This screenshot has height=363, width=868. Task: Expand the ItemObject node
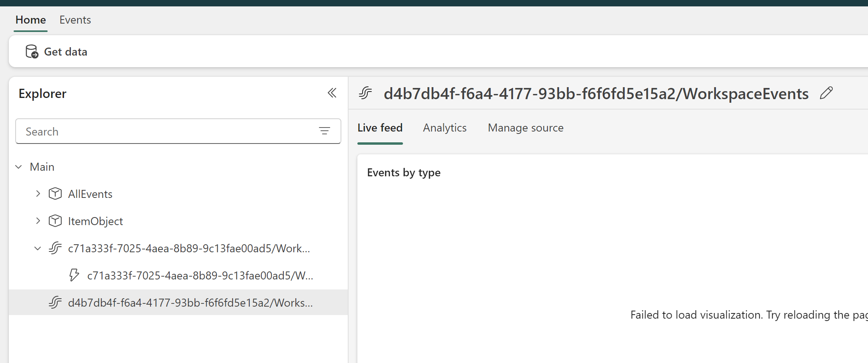[38, 221]
